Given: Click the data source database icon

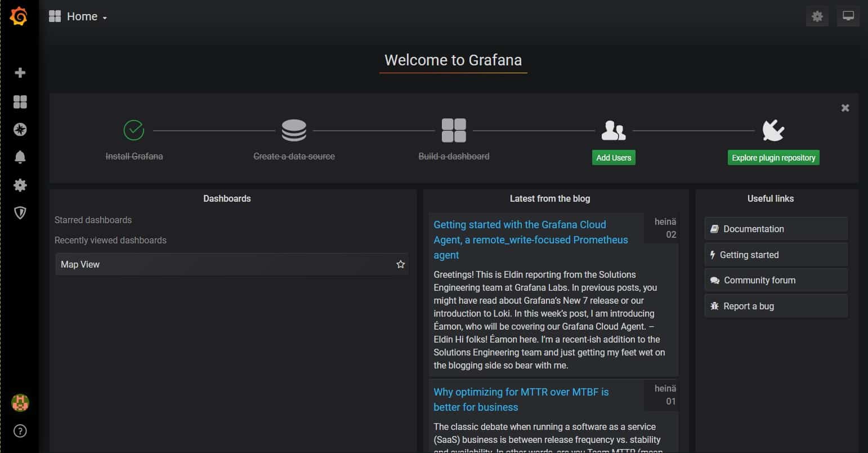Looking at the screenshot, I should click(x=294, y=130).
